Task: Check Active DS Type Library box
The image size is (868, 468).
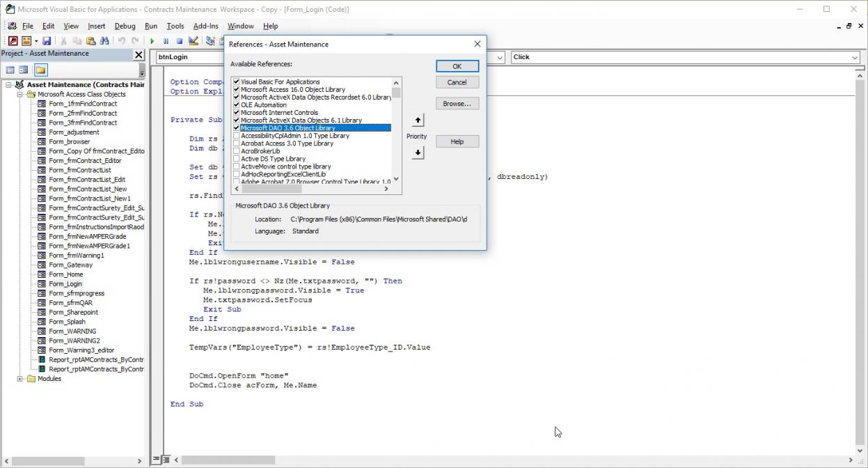Action: click(x=237, y=158)
